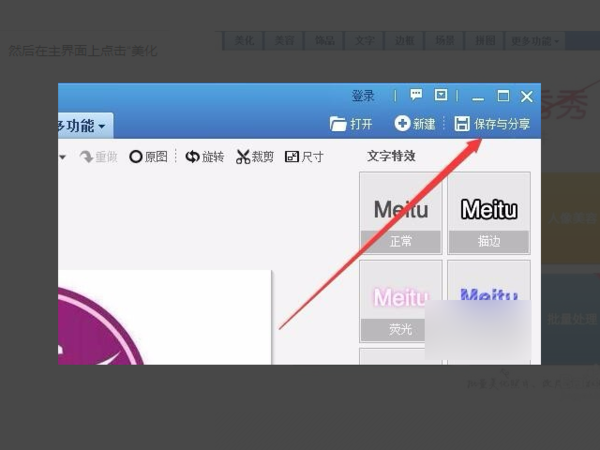Open 拼图 tab in background window
This screenshot has width=600, height=450.
coord(485,41)
